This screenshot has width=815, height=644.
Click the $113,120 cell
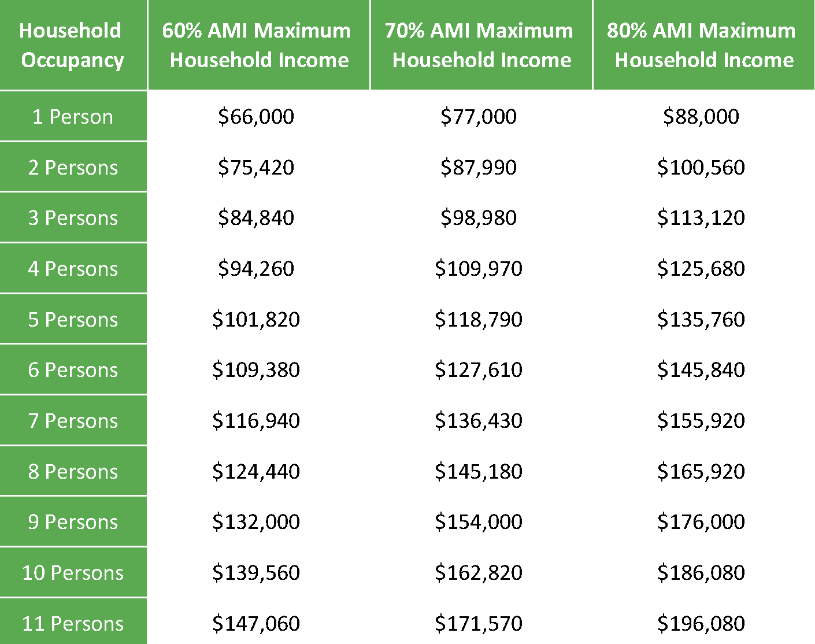coord(701,217)
